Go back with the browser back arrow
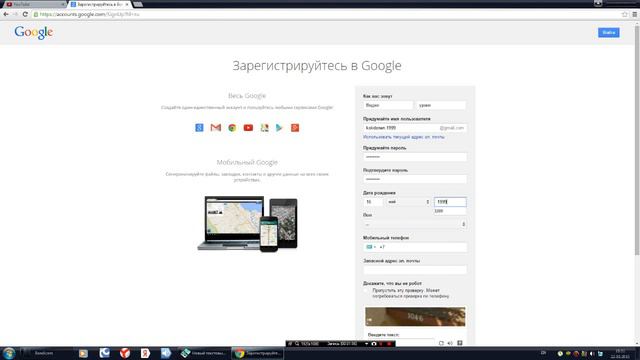This screenshot has width=640, height=360. [x=6, y=14]
